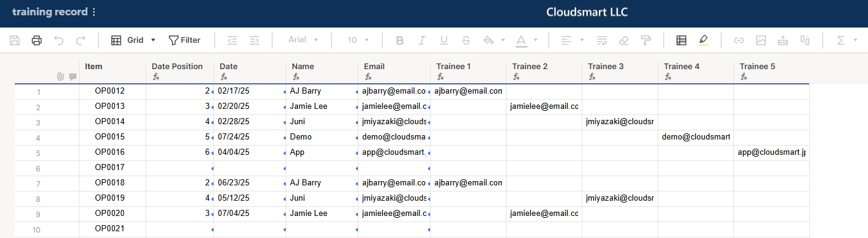This screenshot has width=868, height=238.
Task: Click the formula icon under Name header
Action: pyautogui.click(x=296, y=77)
